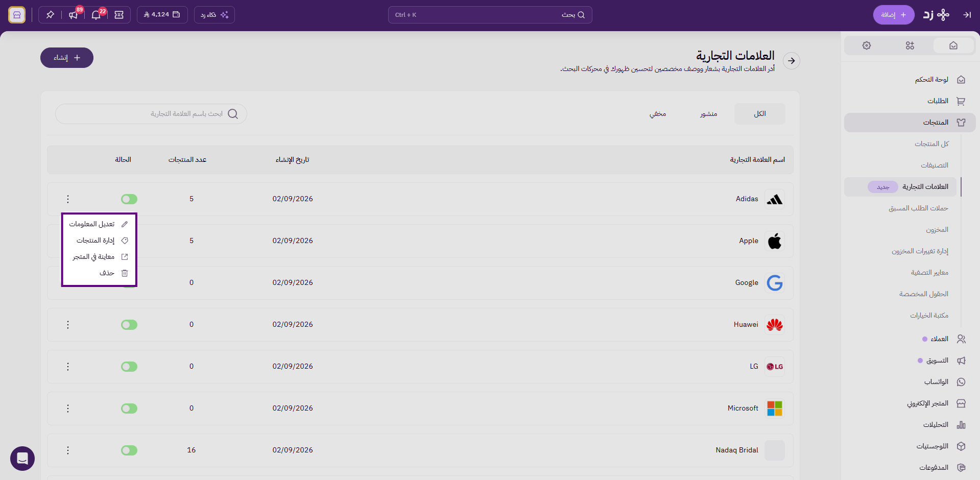Open announcements megaphone with 89 badge
Viewport: 980px width, 480px height.
(x=73, y=15)
